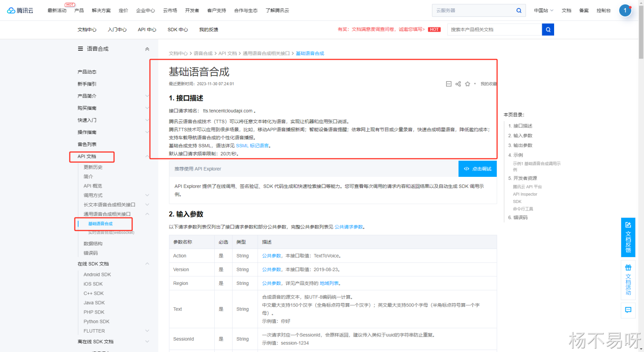Expand the 操作指南 sidebar section
This screenshot has width=644, height=352.
(x=147, y=132)
